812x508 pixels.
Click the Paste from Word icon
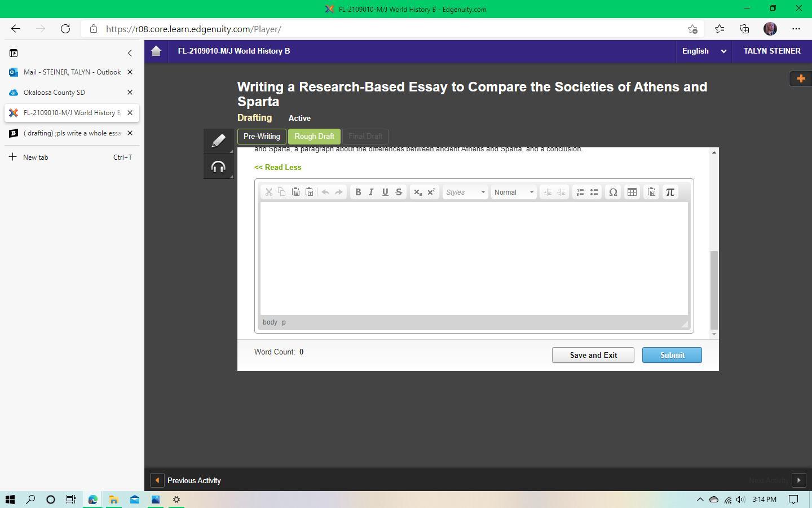point(651,192)
